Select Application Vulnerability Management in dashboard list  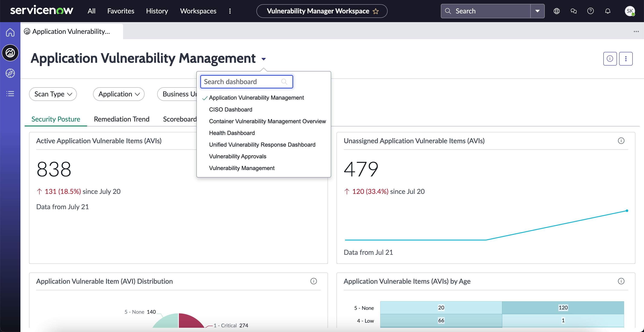256,98
